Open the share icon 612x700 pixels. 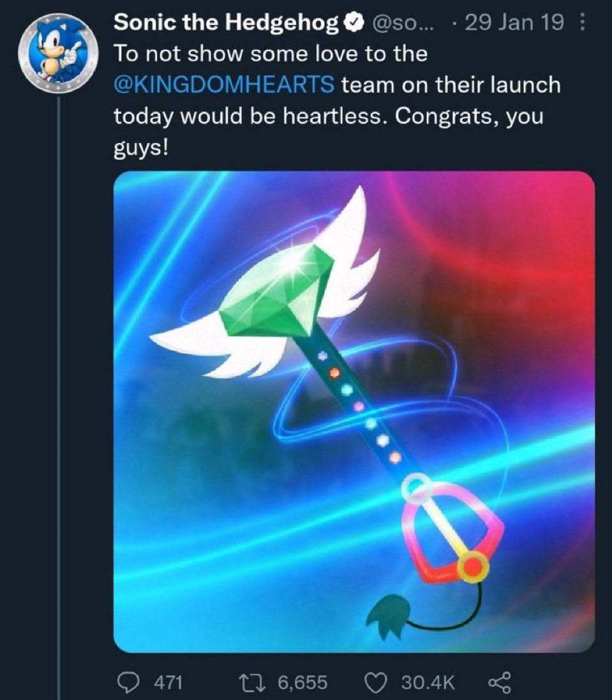click(499, 683)
